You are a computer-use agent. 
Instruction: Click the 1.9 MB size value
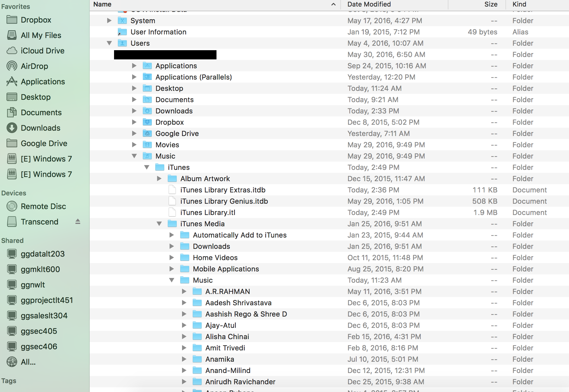tap(485, 212)
